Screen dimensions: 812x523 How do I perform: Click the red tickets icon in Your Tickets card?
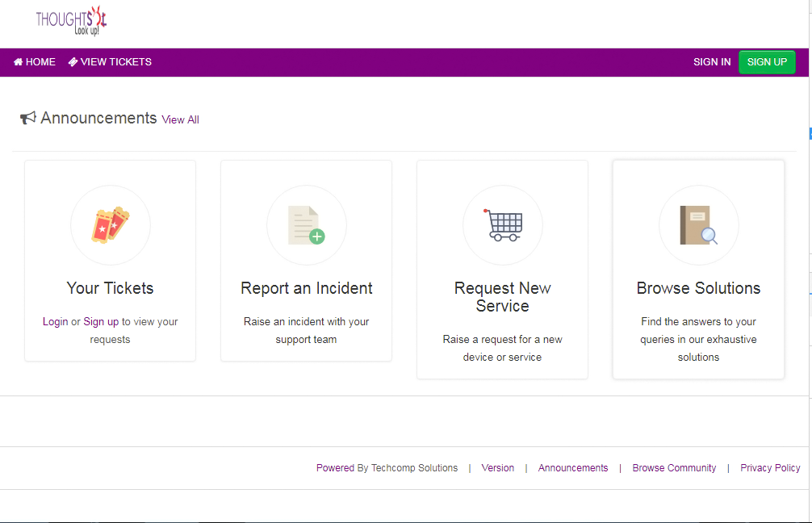pos(111,225)
